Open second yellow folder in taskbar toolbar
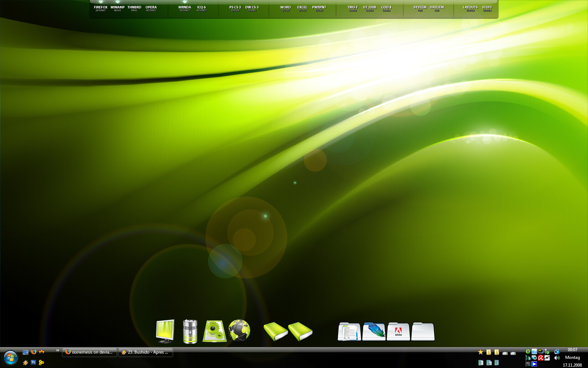 pyautogui.click(x=497, y=352)
